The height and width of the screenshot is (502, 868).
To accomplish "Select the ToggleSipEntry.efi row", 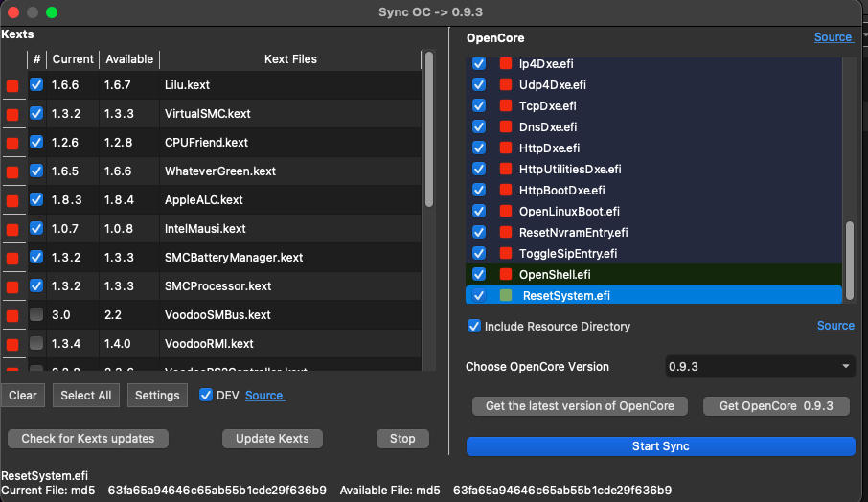I will point(653,254).
